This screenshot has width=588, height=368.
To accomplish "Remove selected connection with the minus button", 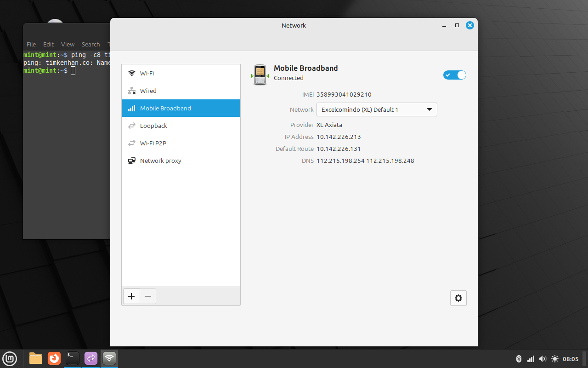I will click(148, 296).
